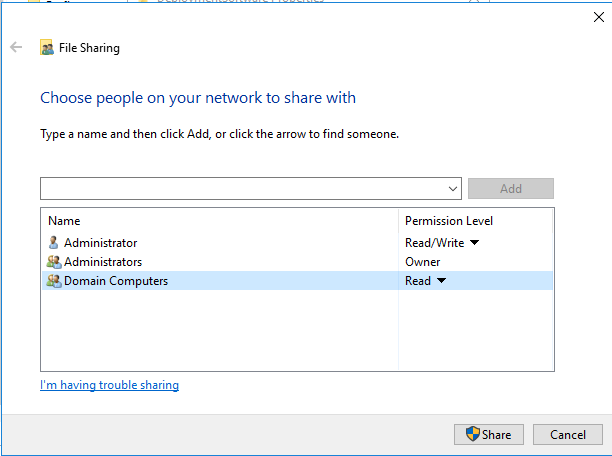Select the Administrators entry by name
Viewport: 612px width, 456px height.
click(103, 262)
